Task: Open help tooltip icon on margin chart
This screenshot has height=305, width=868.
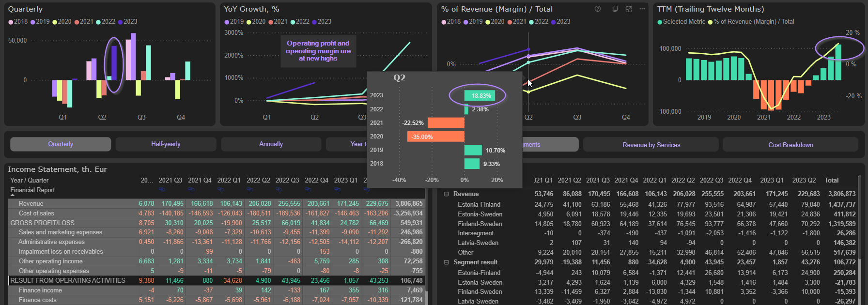Action: (598, 9)
